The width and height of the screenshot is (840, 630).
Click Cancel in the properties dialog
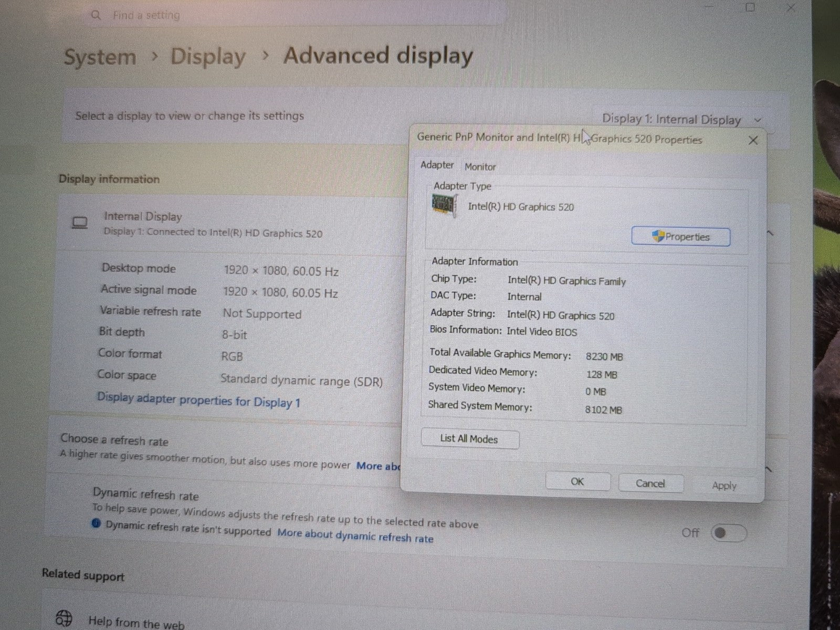coord(650,484)
